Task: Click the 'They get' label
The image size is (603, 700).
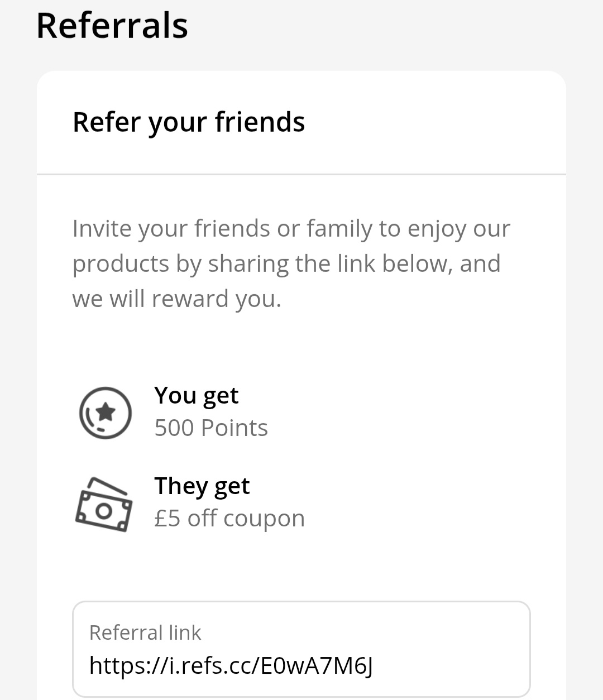Action: pos(202,486)
